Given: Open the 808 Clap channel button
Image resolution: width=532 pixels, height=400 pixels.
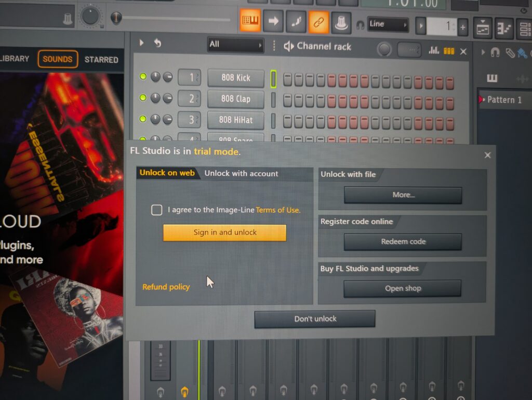Looking at the screenshot, I should tap(236, 99).
